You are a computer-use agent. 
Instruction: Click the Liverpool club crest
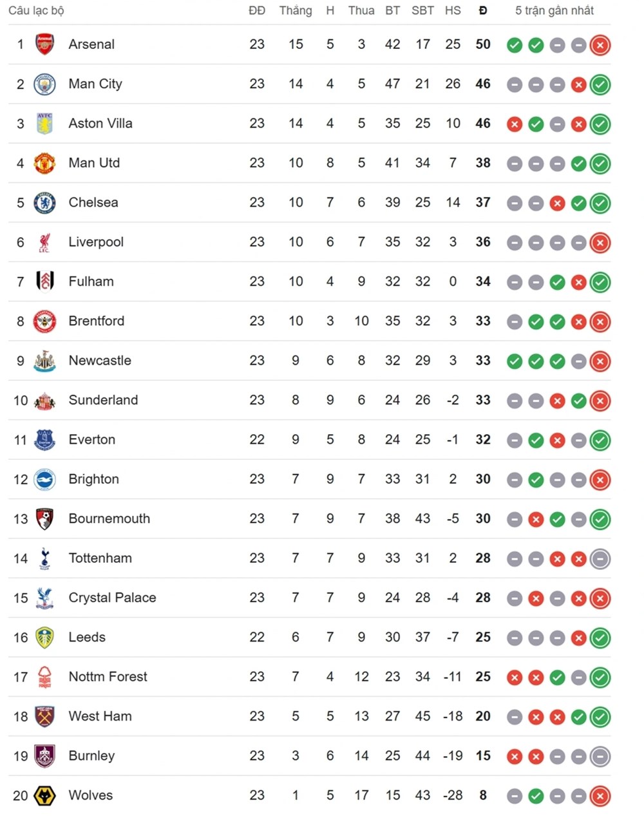pos(44,242)
